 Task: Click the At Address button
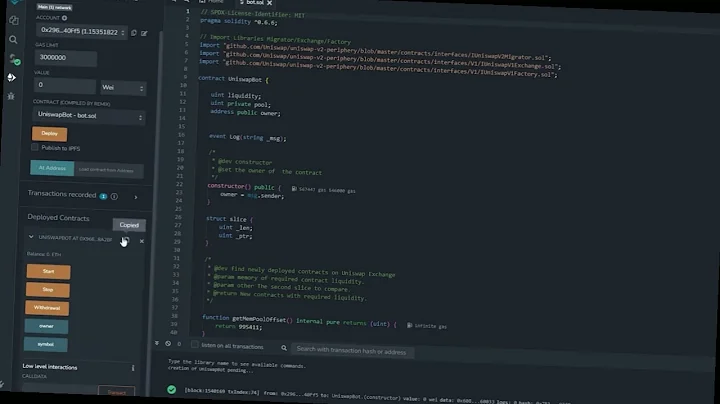52,168
